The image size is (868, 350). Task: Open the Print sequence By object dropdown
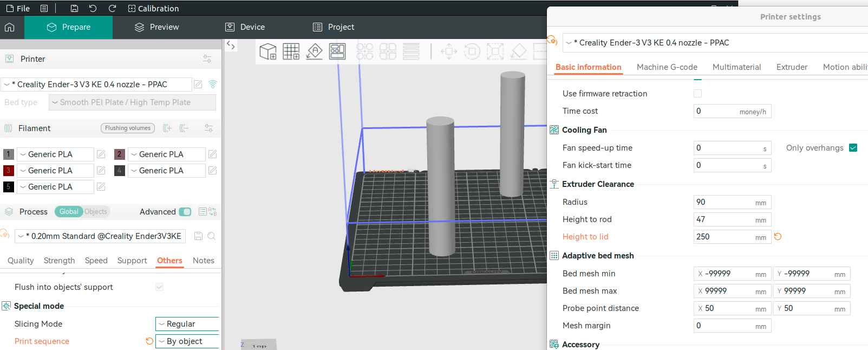[x=187, y=341]
